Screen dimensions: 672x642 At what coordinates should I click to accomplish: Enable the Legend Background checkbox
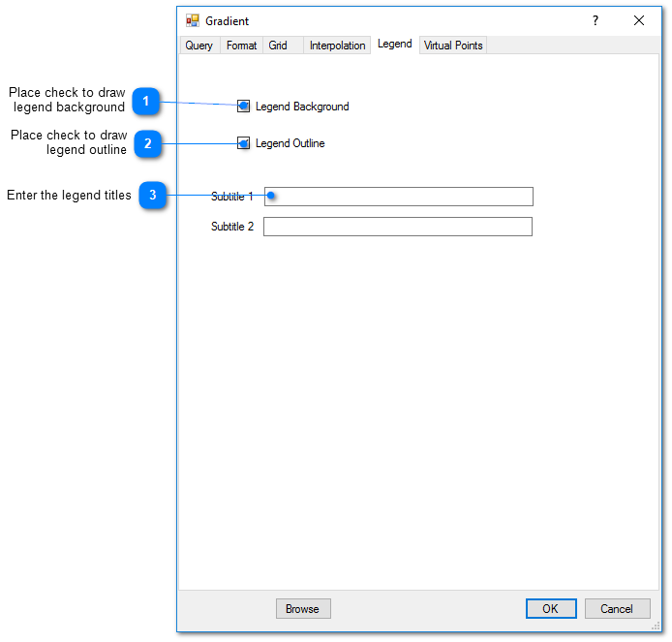pyautogui.click(x=244, y=107)
